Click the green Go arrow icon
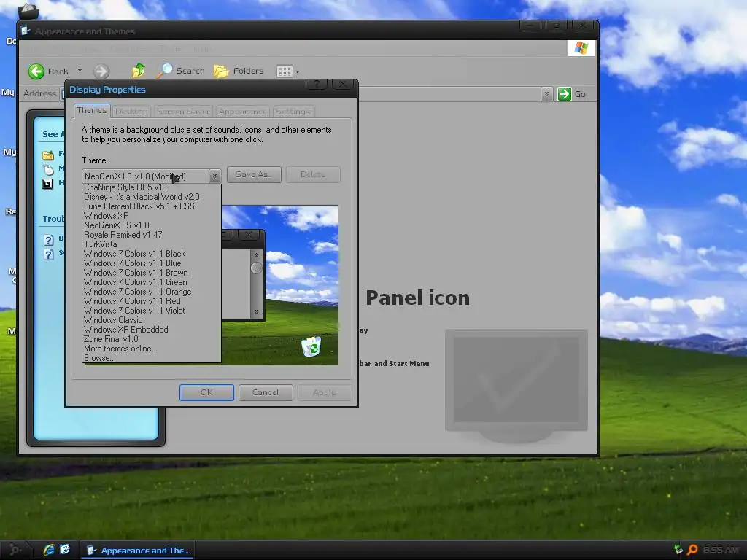The width and height of the screenshot is (747, 560). [x=564, y=94]
